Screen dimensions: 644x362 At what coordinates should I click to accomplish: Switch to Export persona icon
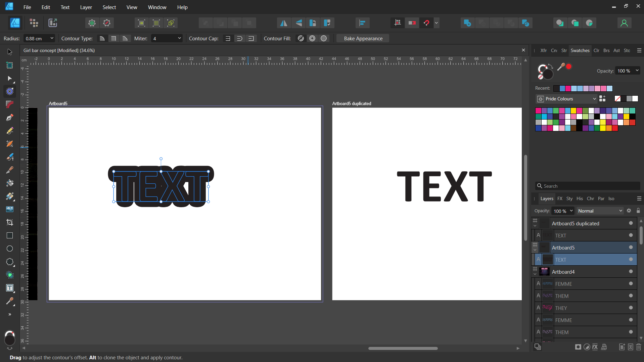(x=53, y=23)
